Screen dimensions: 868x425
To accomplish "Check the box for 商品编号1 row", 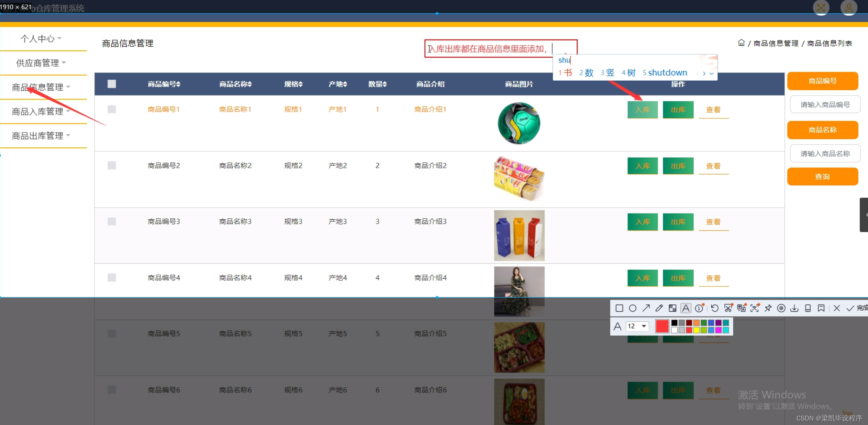I will pyautogui.click(x=112, y=109).
